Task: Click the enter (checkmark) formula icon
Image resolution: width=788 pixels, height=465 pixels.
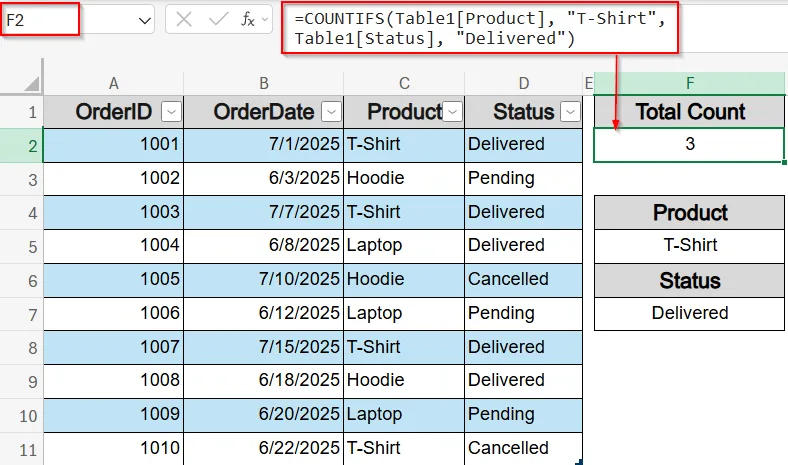Action: pos(219,20)
